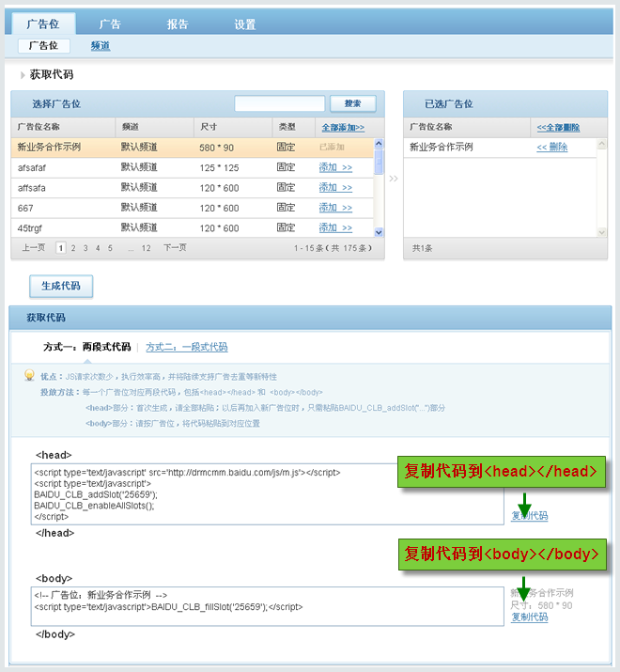The image size is (620, 672).
Task: Switch to the 广告 main tab
Action: [110, 24]
